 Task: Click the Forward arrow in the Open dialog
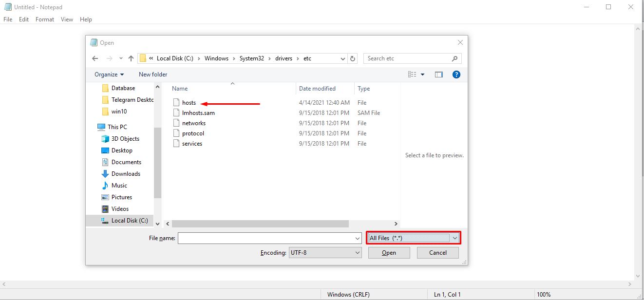coord(110,58)
